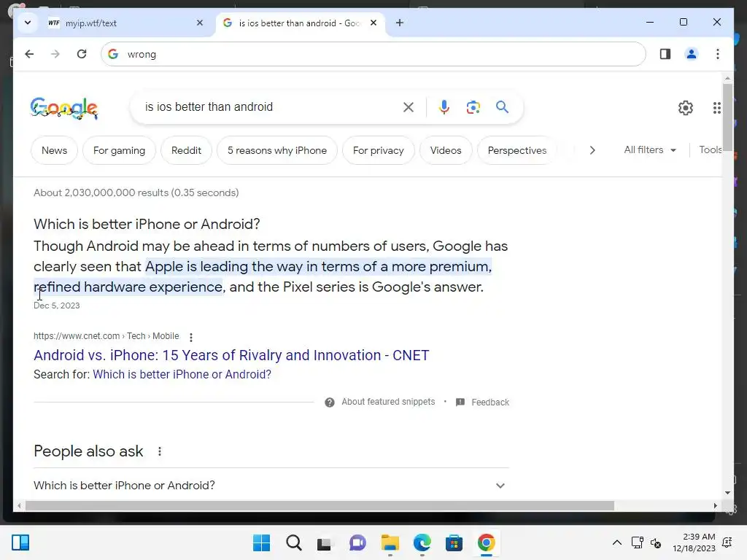
Task: Open the CNET result's three-dot options
Action: point(191,337)
